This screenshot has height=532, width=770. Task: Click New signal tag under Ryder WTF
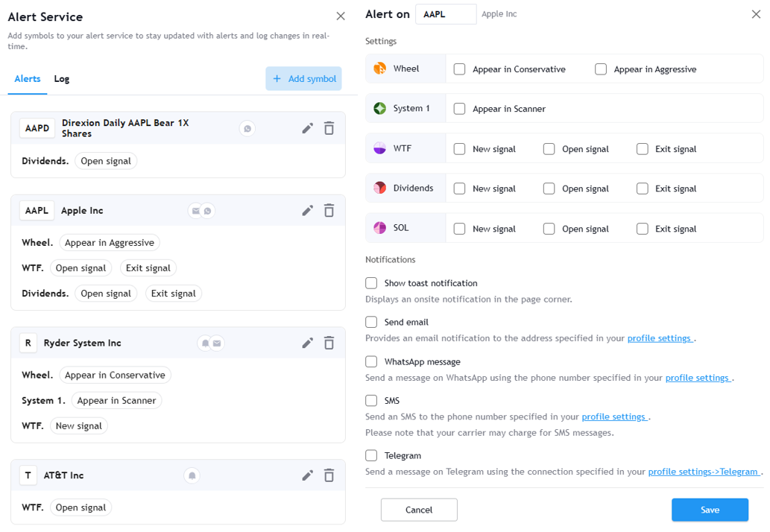(x=78, y=426)
